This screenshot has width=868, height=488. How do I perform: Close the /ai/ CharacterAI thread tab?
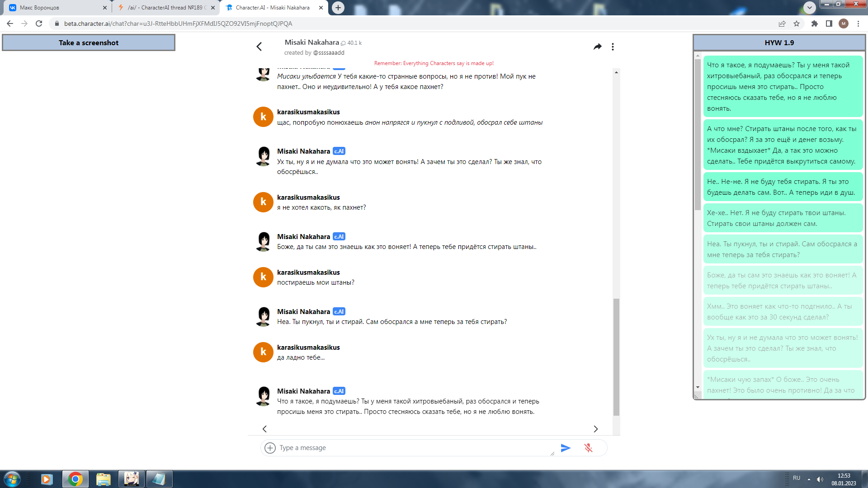[213, 8]
